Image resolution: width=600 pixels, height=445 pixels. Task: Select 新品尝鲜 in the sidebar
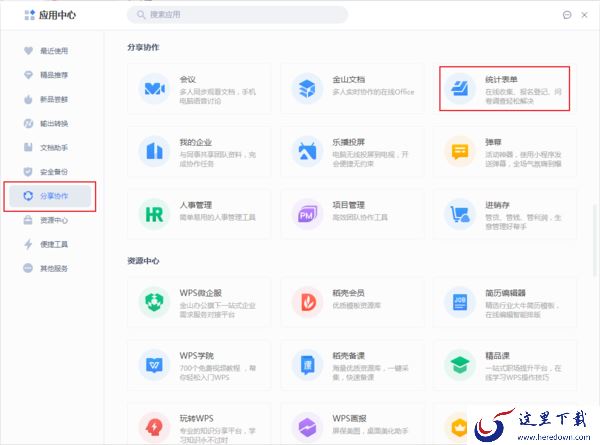48,99
